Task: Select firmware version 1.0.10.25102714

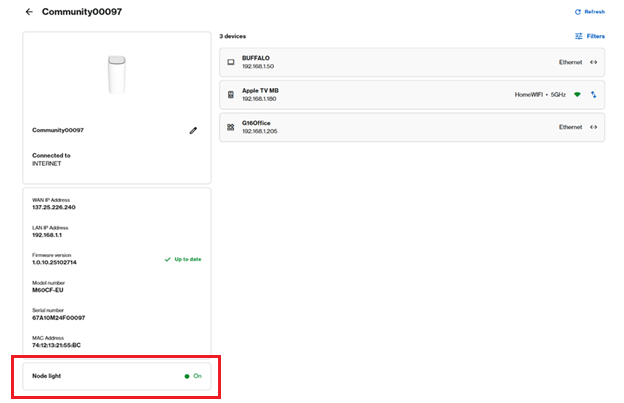Action: 54,263
